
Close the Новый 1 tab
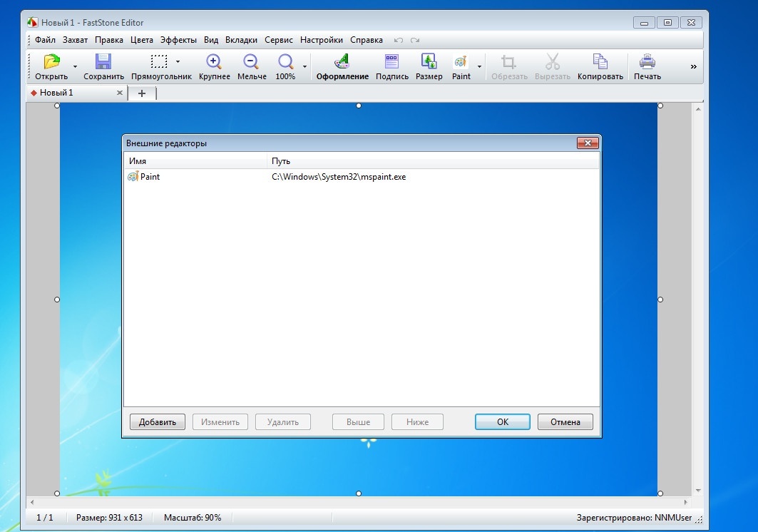pos(119,93)
